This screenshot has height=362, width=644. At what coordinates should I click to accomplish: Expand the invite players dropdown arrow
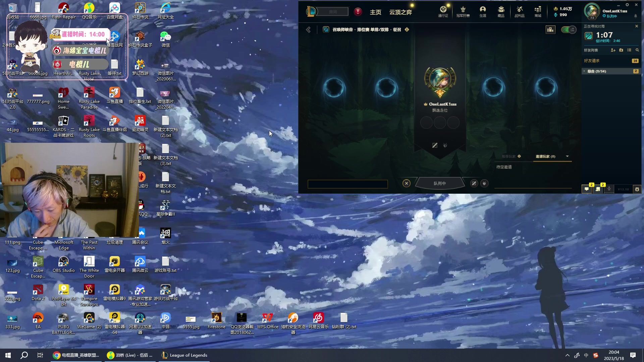(567, 156)
